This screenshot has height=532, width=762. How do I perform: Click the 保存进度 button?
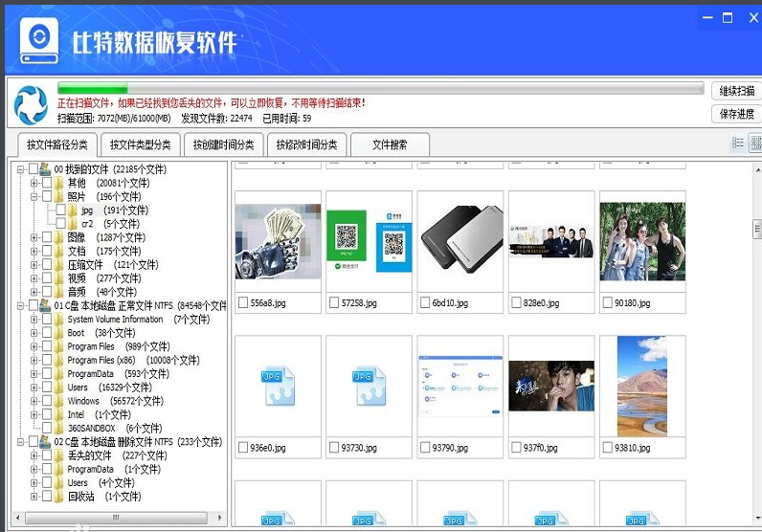click(x=735, y=114)
